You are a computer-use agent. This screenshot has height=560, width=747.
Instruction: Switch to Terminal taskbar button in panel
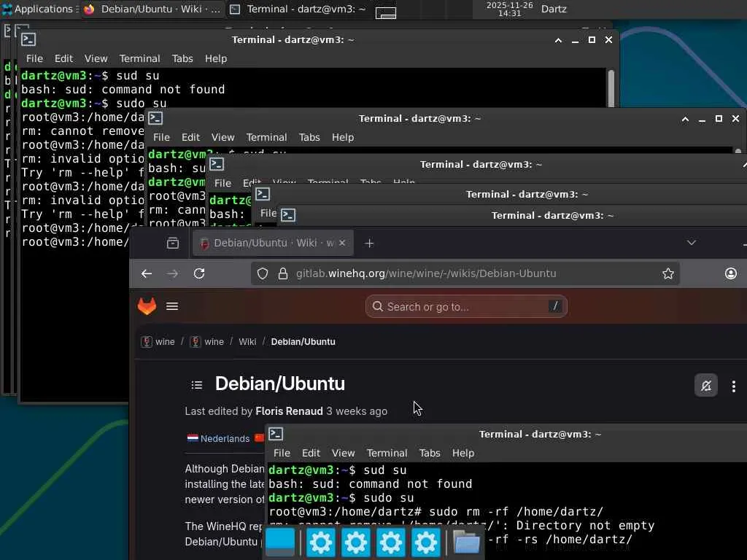pyautogui.click(x=298, y=9)
